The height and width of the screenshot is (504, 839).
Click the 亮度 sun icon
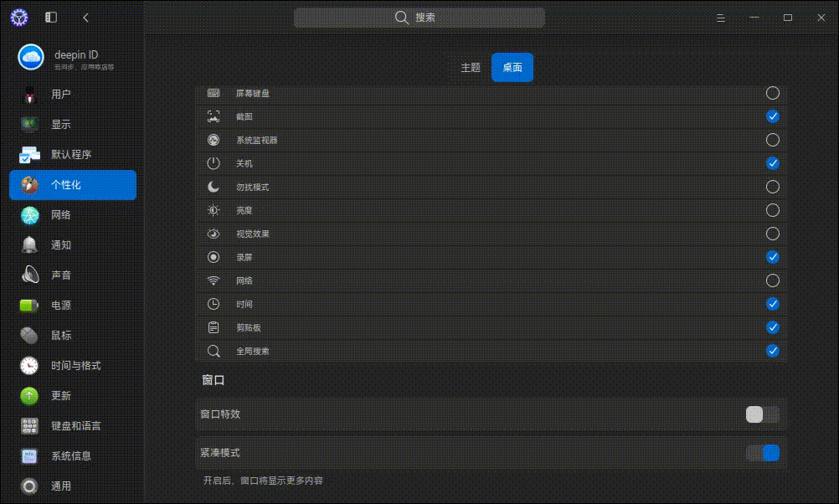tap(214, 210)
